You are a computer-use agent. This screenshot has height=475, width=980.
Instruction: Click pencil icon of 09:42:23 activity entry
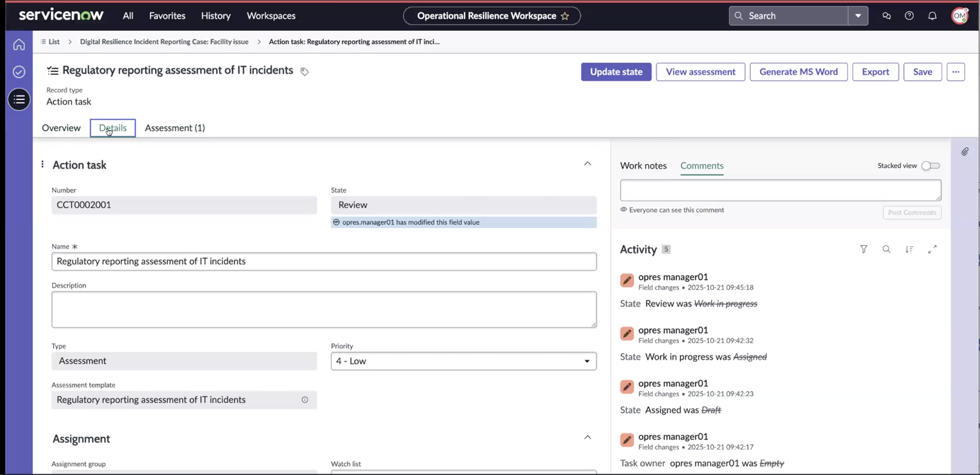tap(627, 387)
